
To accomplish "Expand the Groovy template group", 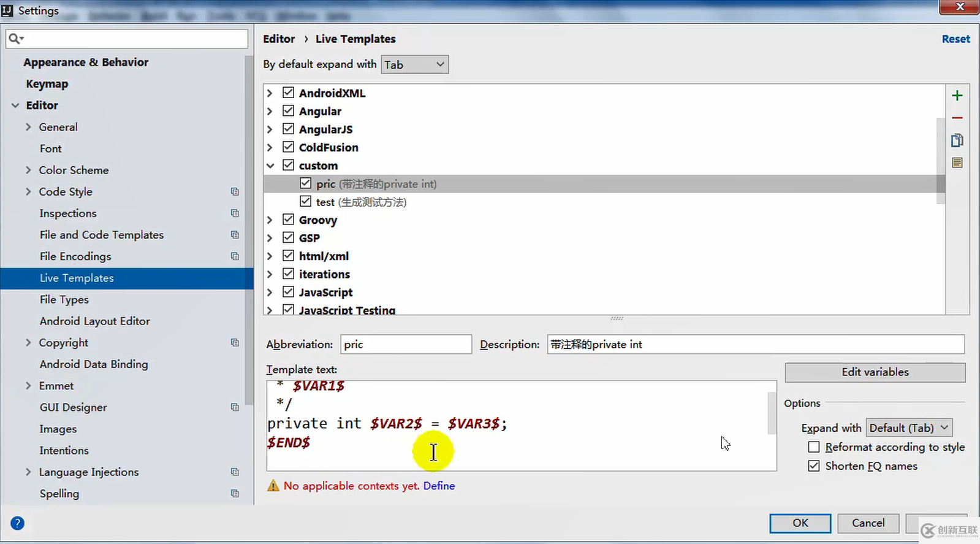I will click(x=270, y=220).
